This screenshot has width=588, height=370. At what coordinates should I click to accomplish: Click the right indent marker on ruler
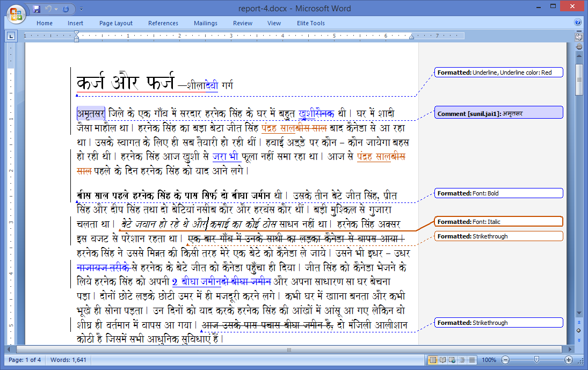411,37
